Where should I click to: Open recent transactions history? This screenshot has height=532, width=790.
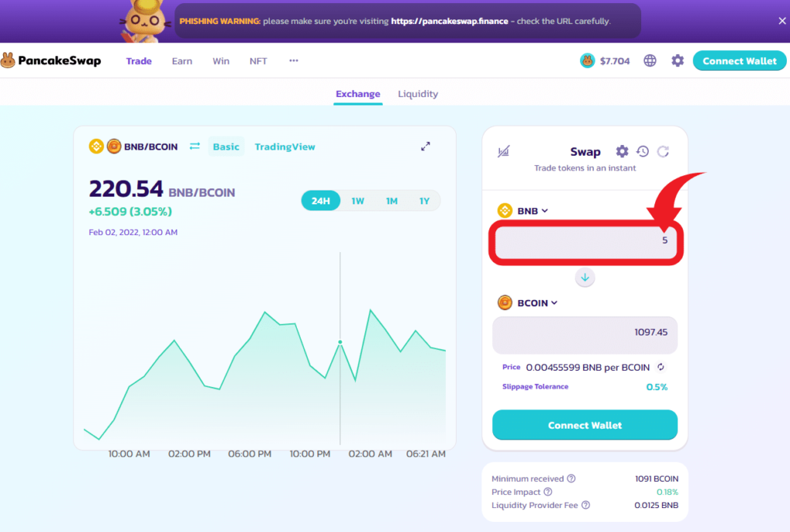643,151
